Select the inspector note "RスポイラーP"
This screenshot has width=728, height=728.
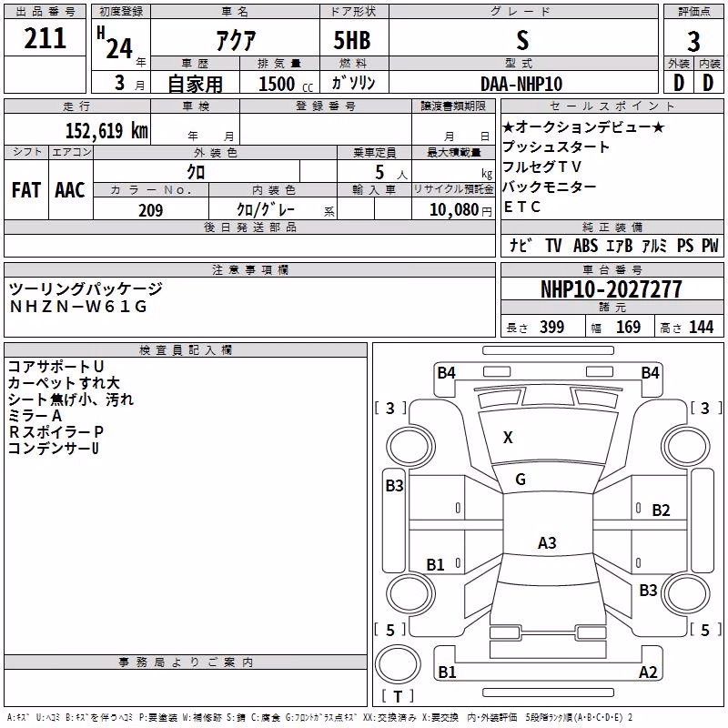click(56, 431)
